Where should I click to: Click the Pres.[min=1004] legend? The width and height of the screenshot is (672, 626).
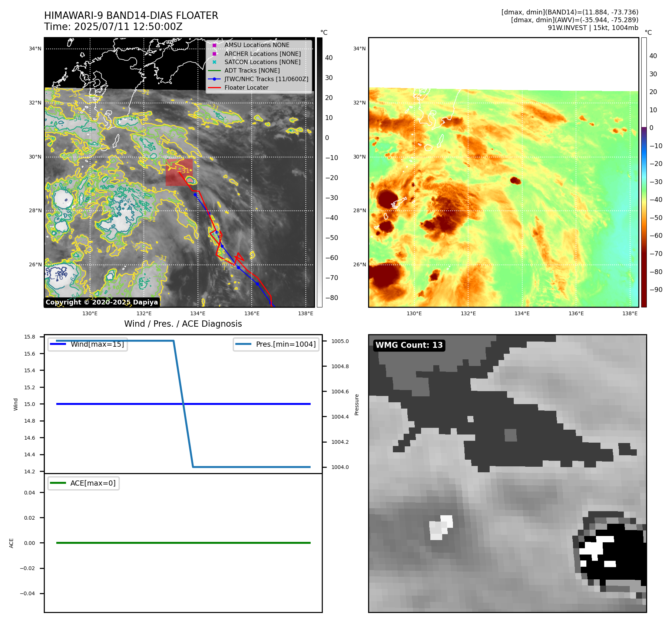[276, 344]
